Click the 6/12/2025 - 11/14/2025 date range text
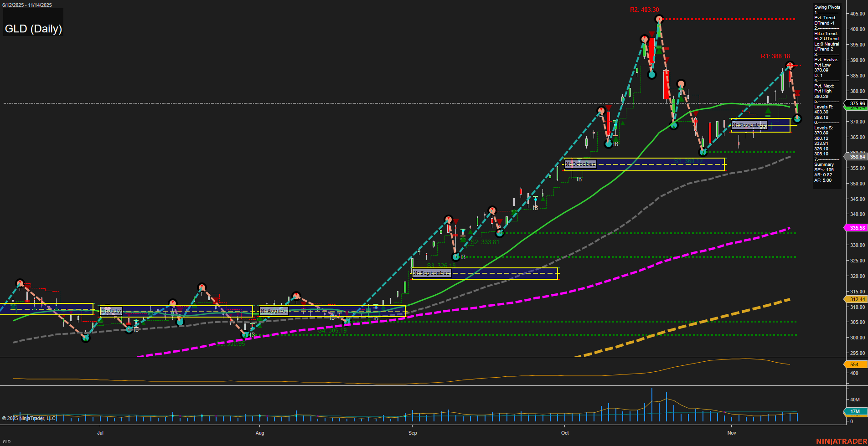 (27, 5)
